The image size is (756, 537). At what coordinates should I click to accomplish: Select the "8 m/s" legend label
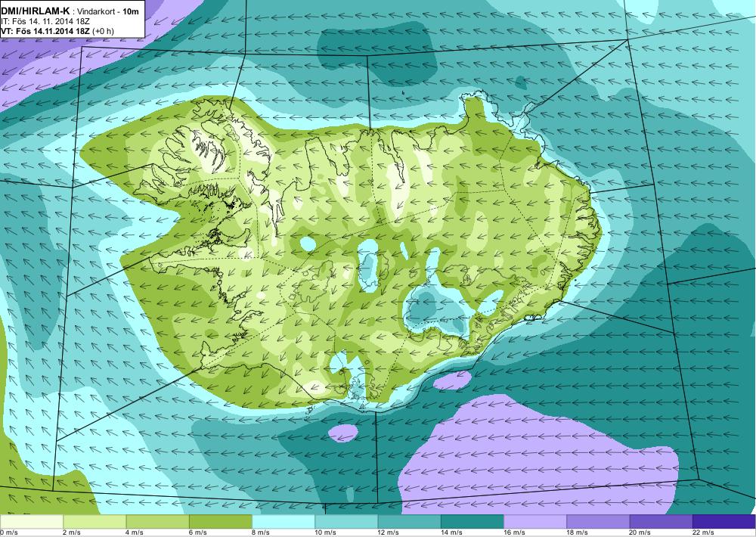pyautogui.click(x=261, y=532)
